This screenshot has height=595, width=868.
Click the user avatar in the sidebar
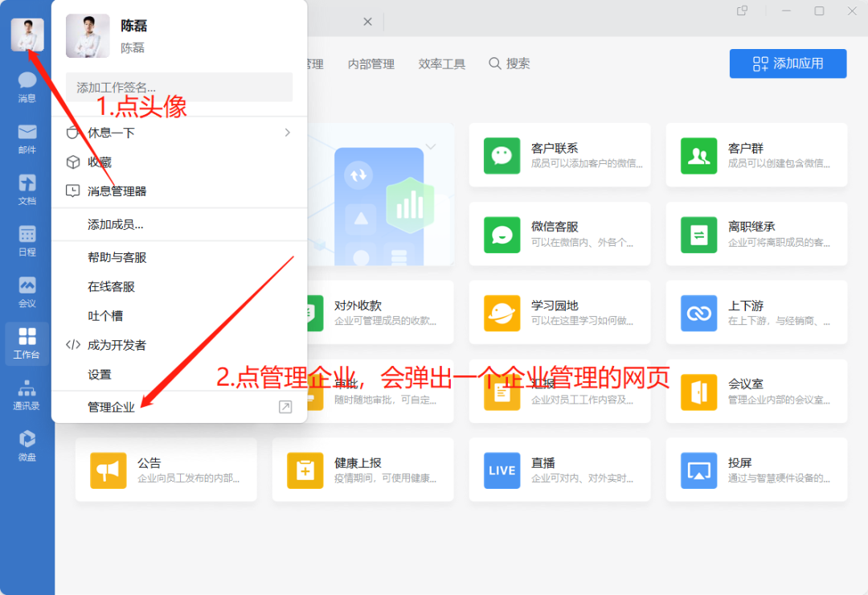(x=27, y=35)
